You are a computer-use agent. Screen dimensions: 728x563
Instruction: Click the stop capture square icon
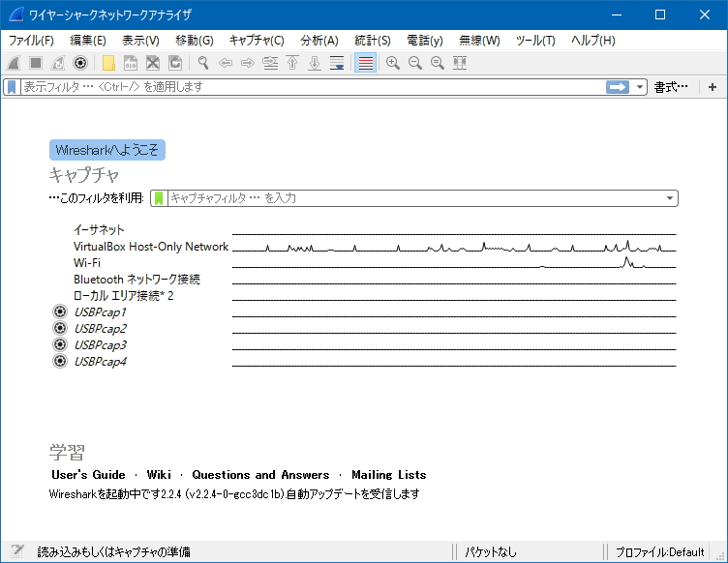(x=36, y=63)
